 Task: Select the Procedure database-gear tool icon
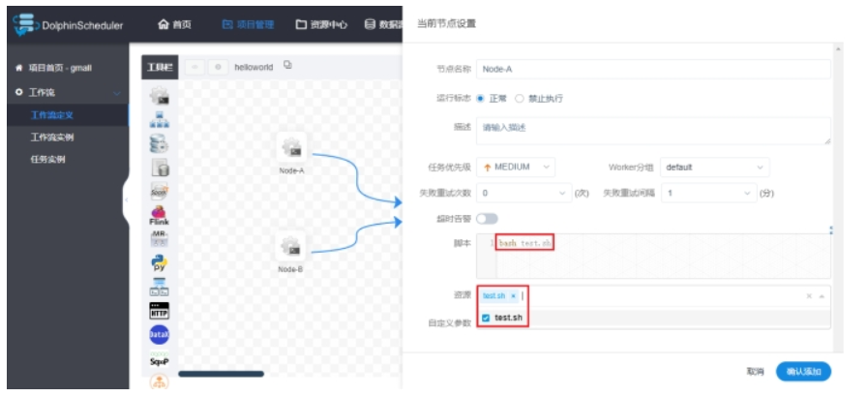pyautogui.click(x=160, y=144)
